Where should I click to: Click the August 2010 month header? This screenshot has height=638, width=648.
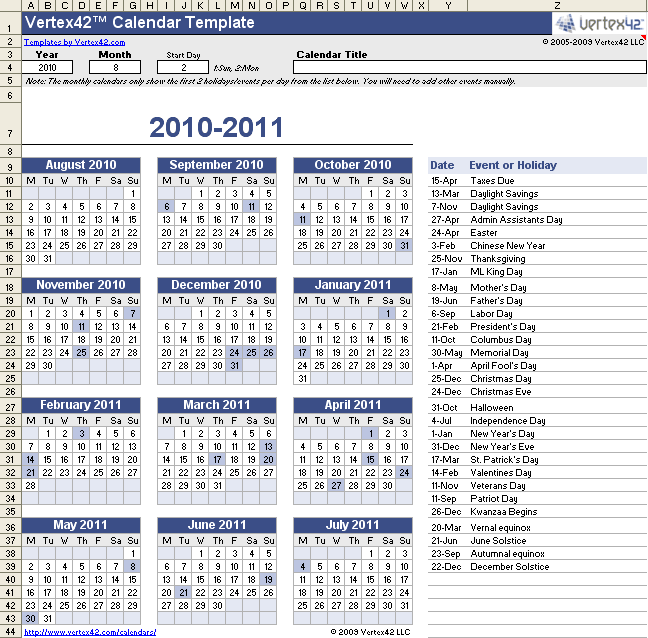[81, 165]
